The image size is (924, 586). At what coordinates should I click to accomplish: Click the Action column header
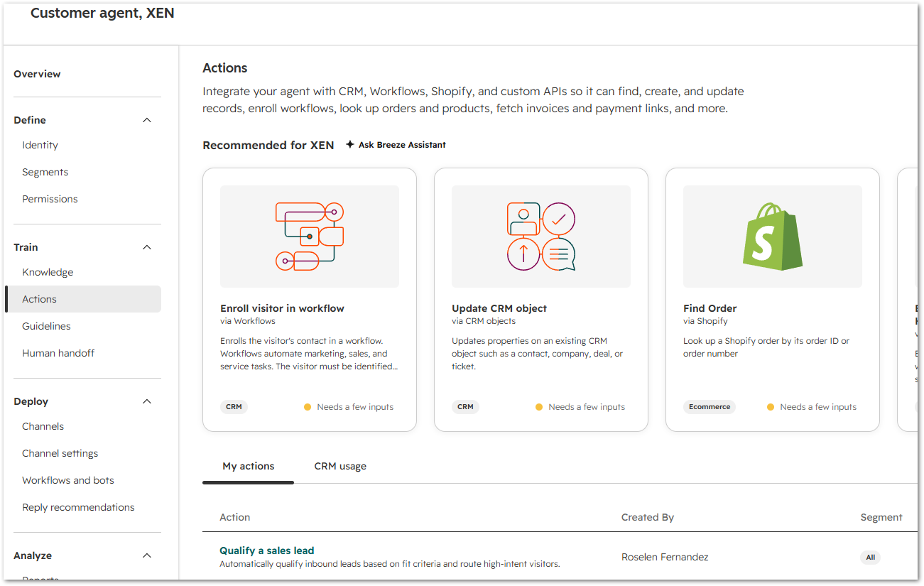tap(235, 517)
